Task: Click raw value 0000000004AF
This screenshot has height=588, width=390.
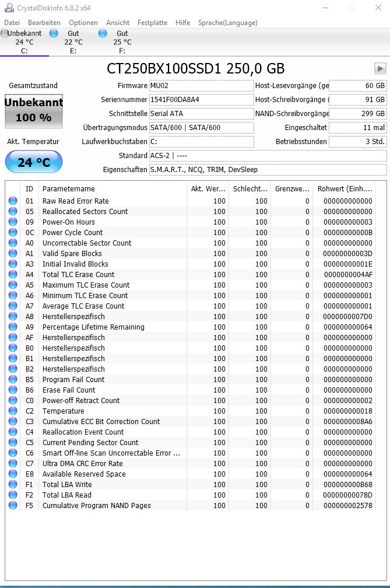Action: [348, 275]
